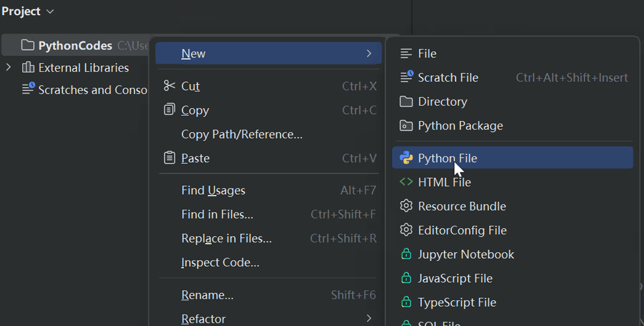Select Rename from the context menu
644x326 pixels.
point(207,295)
